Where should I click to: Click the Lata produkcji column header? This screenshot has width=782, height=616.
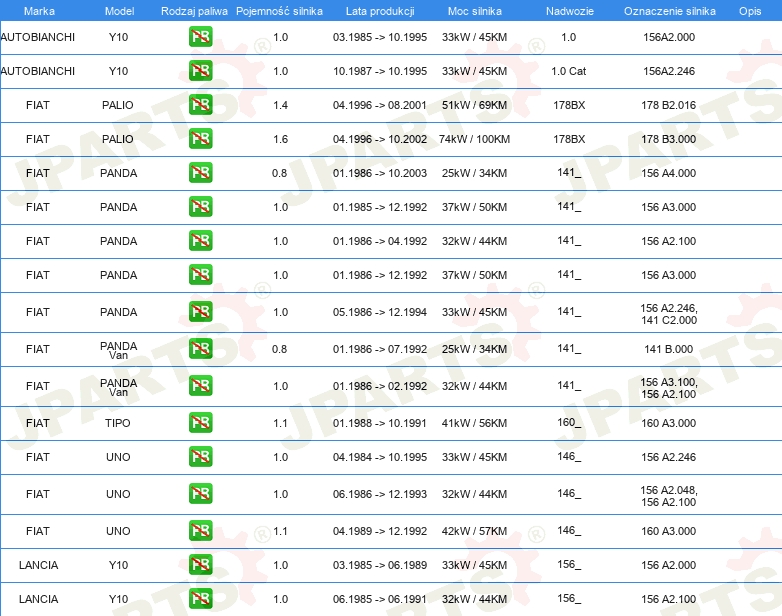(x=380, y=11)
